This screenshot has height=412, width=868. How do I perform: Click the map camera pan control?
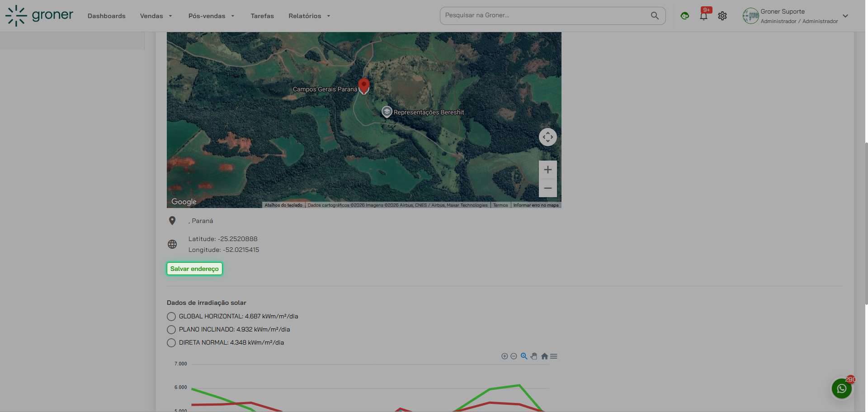[547, 137]
